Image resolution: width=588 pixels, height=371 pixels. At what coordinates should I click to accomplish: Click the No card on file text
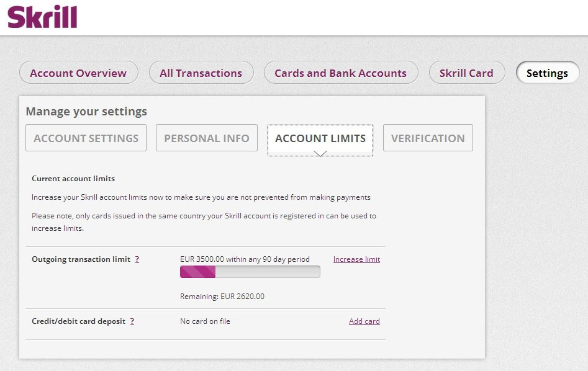[205, 321]
